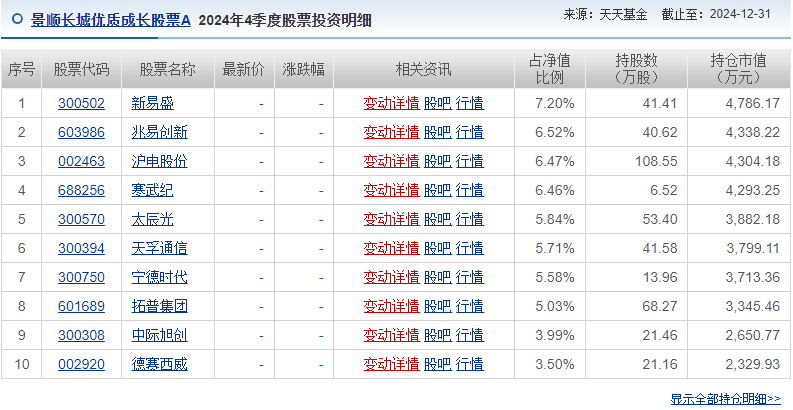Open stock code 300750
Image resolution: width=793 pixels, height=410 pixels.
tap(81, 277)
